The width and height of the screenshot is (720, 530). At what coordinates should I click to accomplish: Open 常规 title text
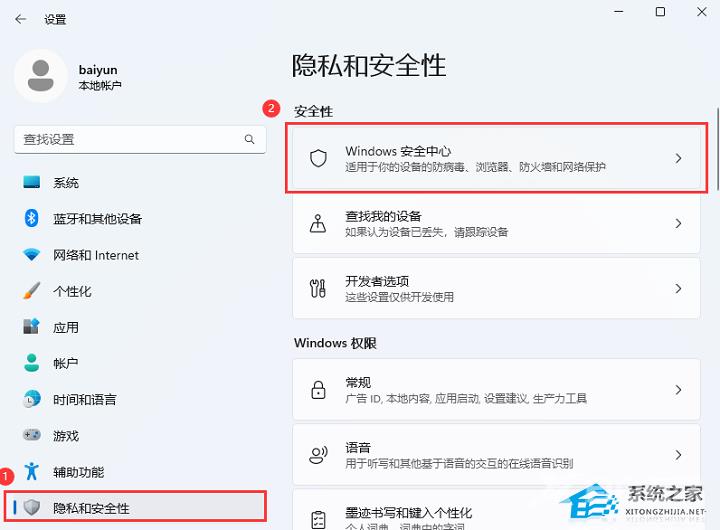[x=358, y=382]
